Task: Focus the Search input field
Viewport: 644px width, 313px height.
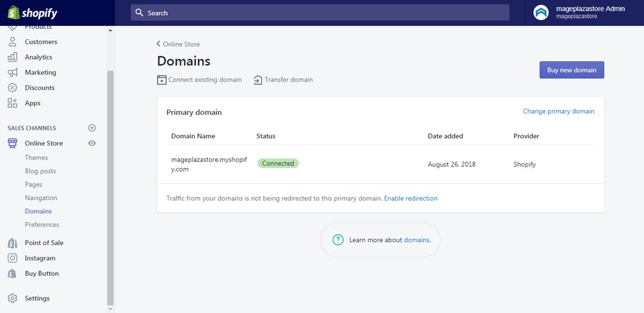Action: click(x=320, y=13)
